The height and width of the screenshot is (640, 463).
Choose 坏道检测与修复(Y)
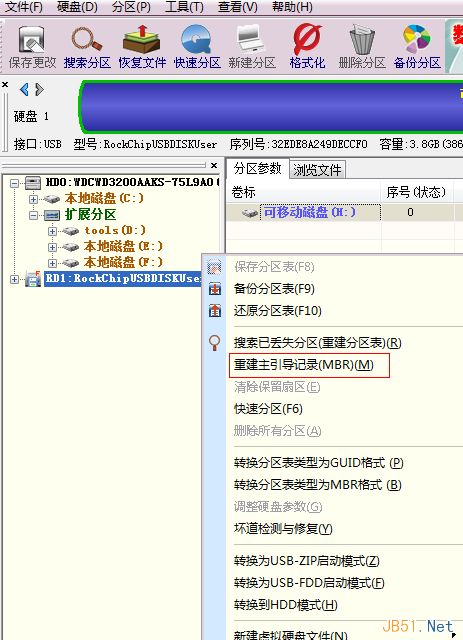283,529
